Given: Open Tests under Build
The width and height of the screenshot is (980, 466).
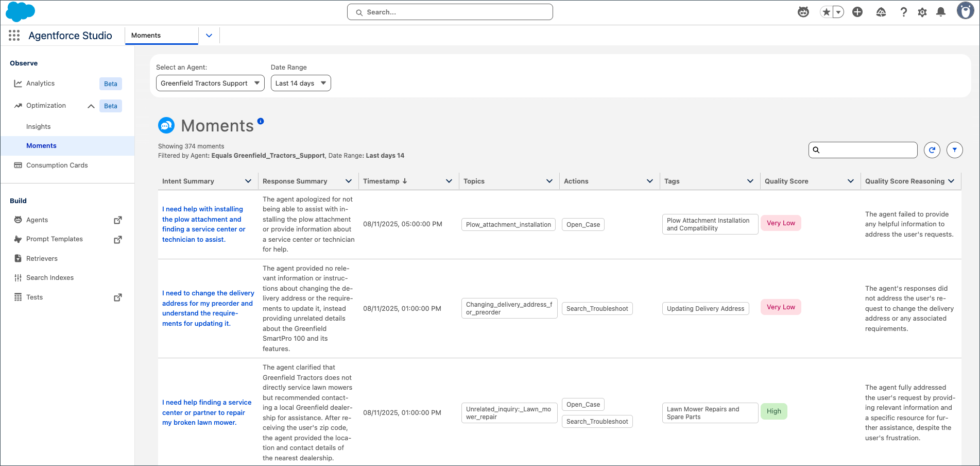Looking at the screenshot, I should [35, 297].
